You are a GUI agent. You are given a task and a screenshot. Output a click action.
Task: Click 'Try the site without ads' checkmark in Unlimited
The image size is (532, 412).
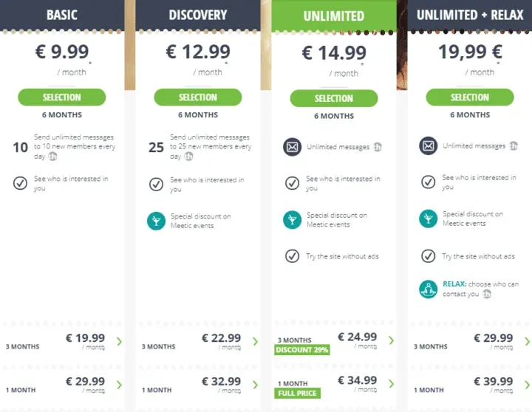pos(292,256)
